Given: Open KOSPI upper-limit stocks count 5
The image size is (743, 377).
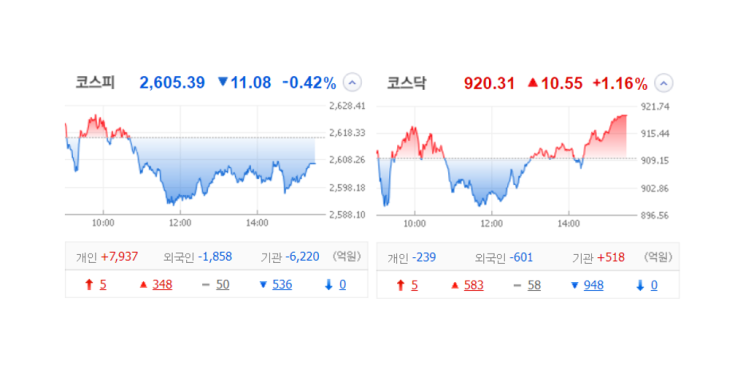Looking at the screenshot, I should point(103,285).
